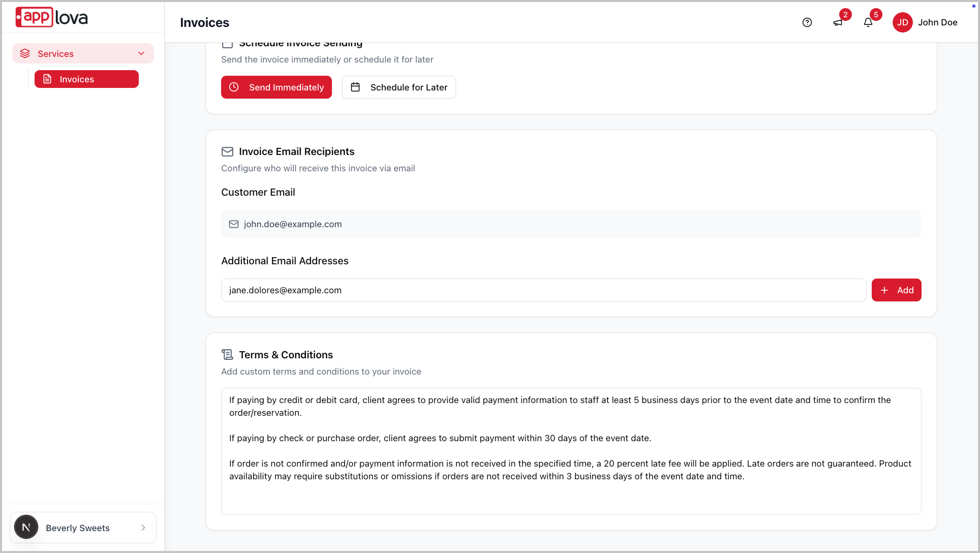Collapse the Services menu chevron
980x553 pixels.
(x=141, y=53)
